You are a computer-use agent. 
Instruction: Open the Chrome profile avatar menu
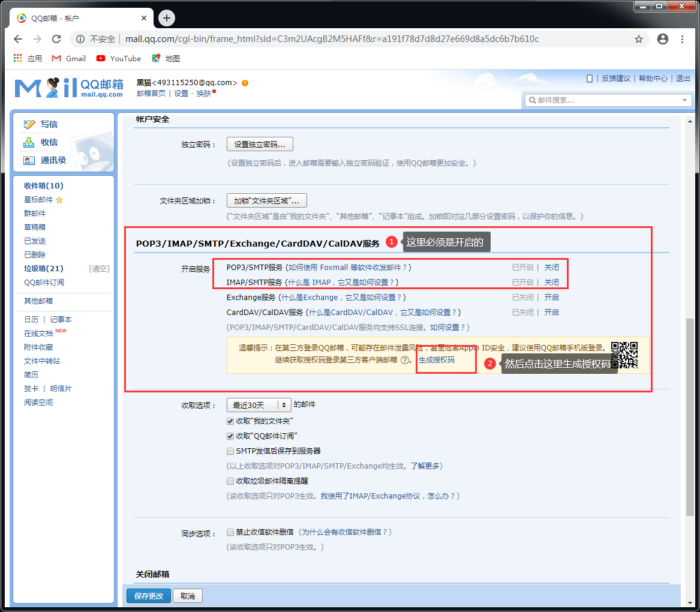click(x=662, y=39)
